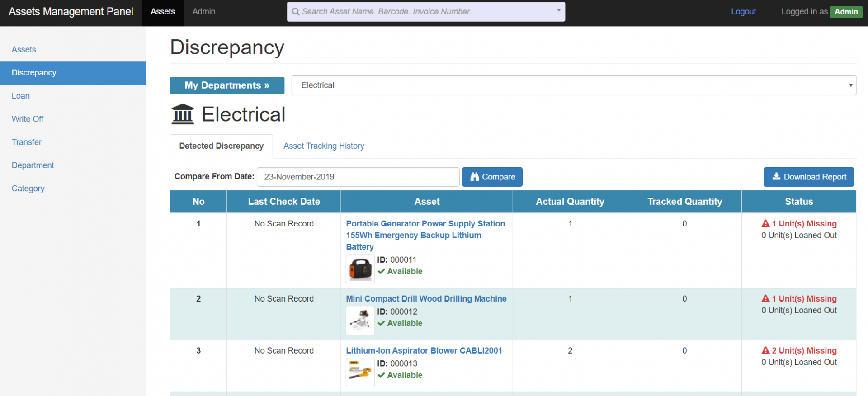Click the Download Report button
The image size is (868, 396).
[809, 177]
